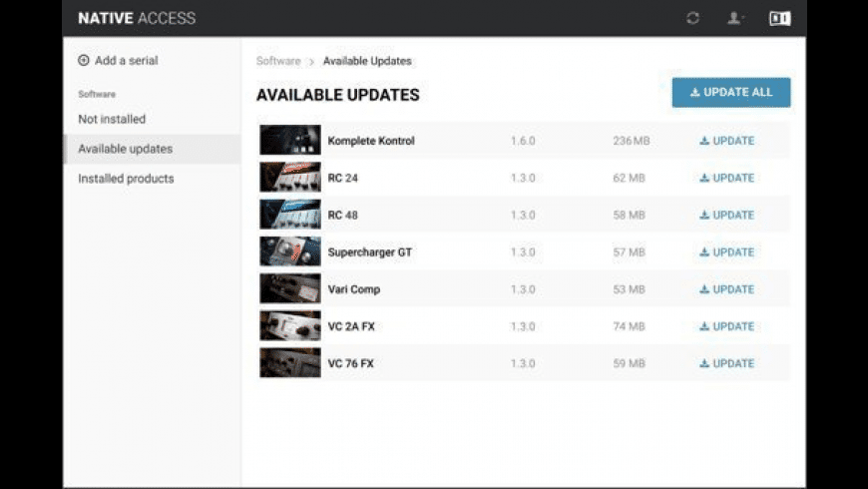Click the 62 MB size value
Viewport: 868px width, 489px height.
(629, 178)
